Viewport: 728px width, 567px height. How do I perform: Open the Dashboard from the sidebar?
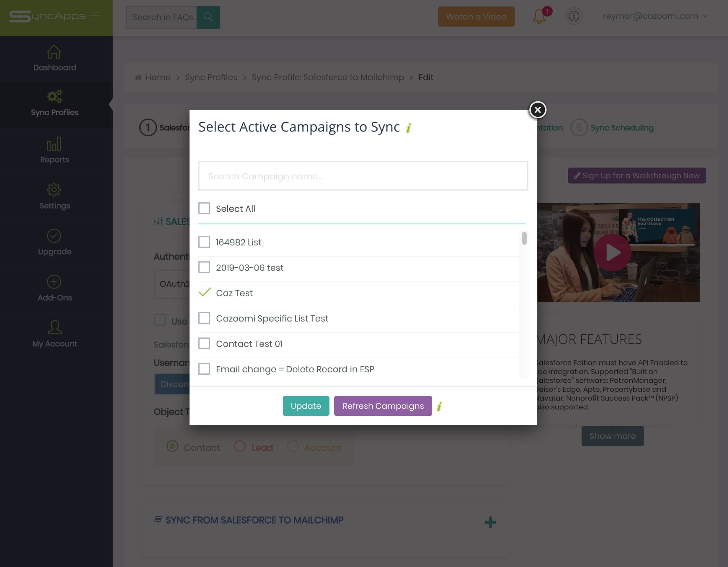click(55, 58)
